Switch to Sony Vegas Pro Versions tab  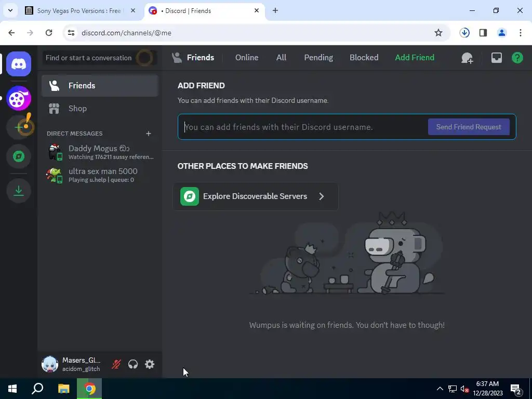point(79,11)
